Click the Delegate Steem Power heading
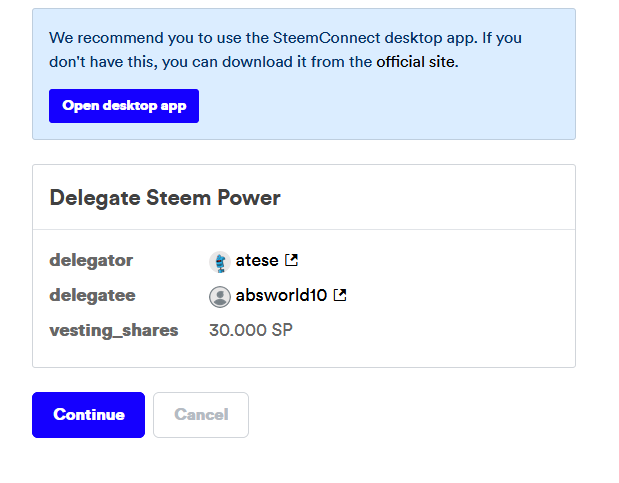Image resolution: width=619 pixels, height=483 pixels. (165, 198)
